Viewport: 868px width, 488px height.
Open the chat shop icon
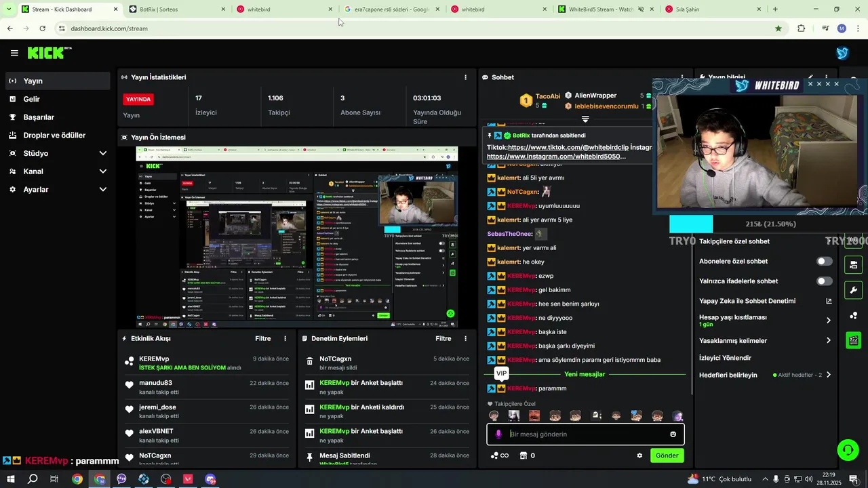point(523,455)
